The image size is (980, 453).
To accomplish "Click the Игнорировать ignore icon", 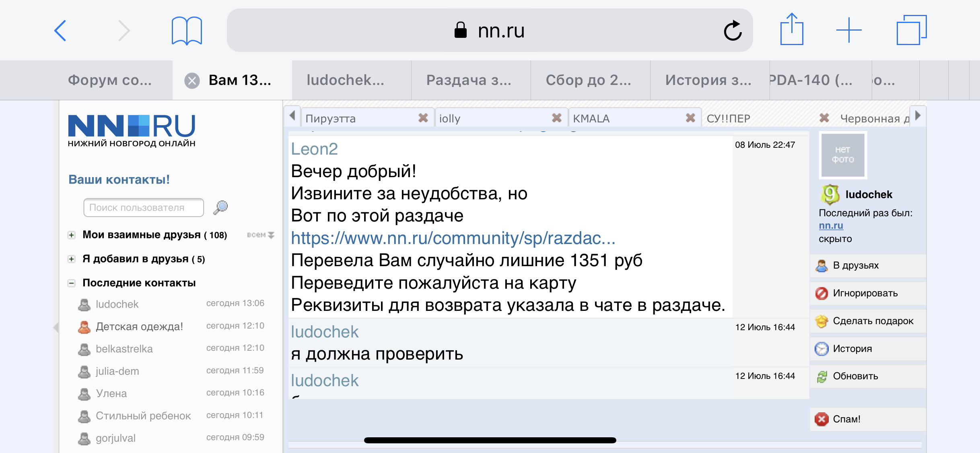I will 821,293.
